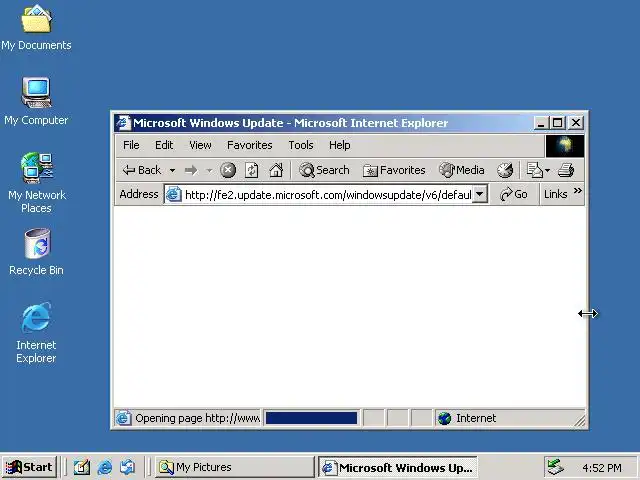Expand the Forward button history dropdown

[209, 170]
